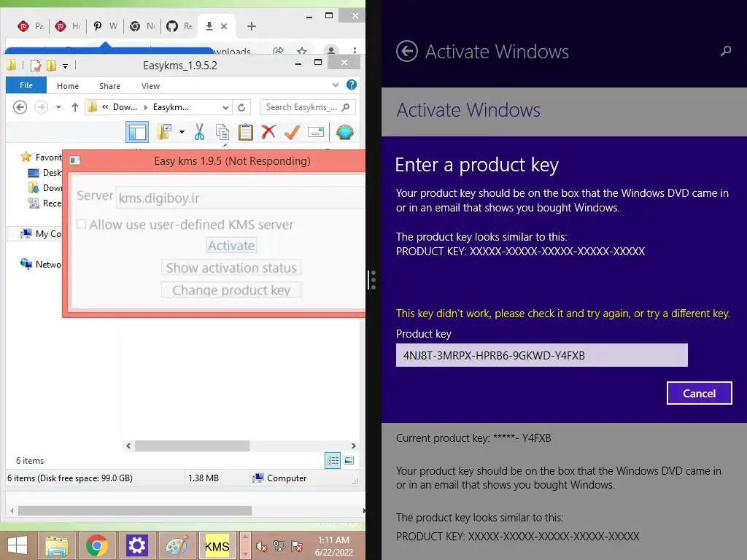Go up one folder level
This screenshot has width=747, height=560.
click(x=75, y=107)
